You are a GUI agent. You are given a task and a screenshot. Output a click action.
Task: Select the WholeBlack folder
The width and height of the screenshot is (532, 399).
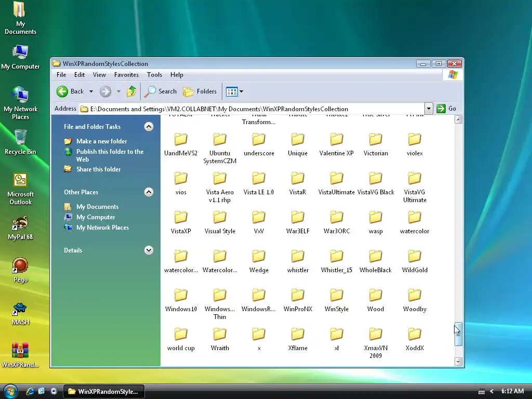click(x=376, y=261)
